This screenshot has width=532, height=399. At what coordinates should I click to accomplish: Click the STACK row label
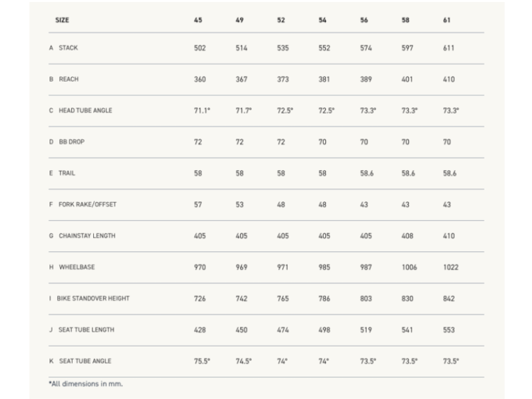[x=68, y=49]
